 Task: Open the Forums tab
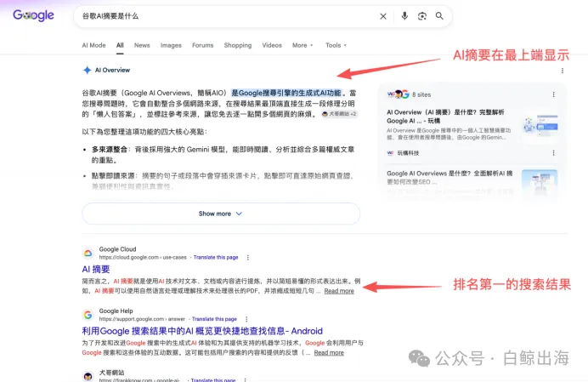coord(202,45)
